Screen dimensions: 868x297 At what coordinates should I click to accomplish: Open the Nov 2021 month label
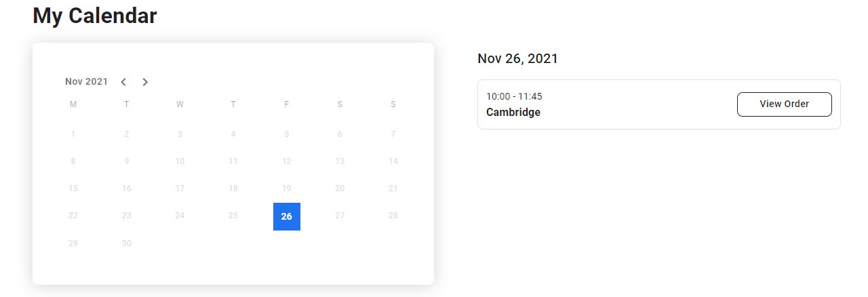[x=86, y=82]
